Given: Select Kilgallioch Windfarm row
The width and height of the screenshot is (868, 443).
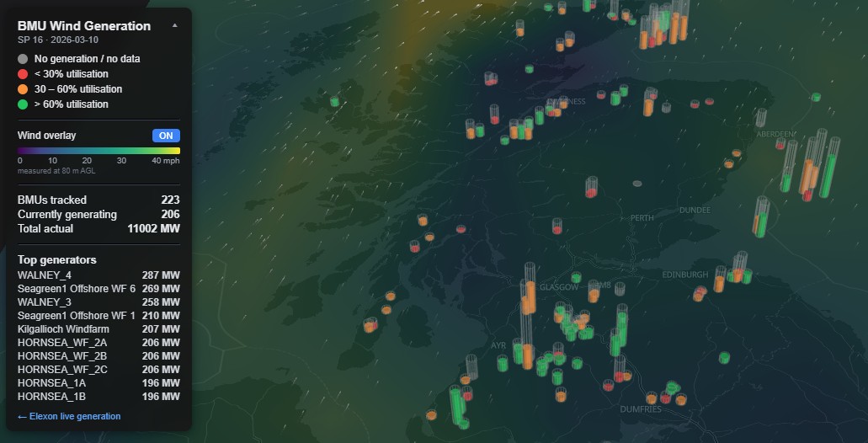Looking at the screenshot, I should click(x=99, y=329).
